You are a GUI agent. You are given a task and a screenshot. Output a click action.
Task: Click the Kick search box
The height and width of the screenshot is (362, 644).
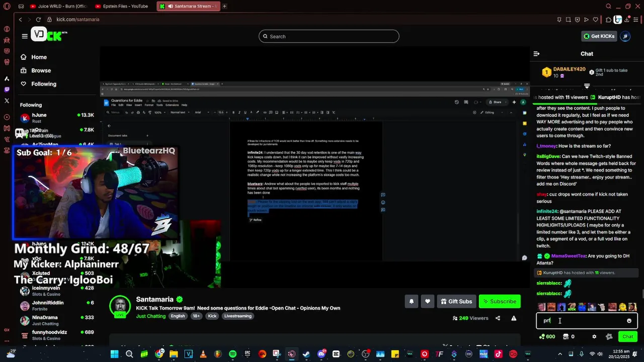coord(329,36)
